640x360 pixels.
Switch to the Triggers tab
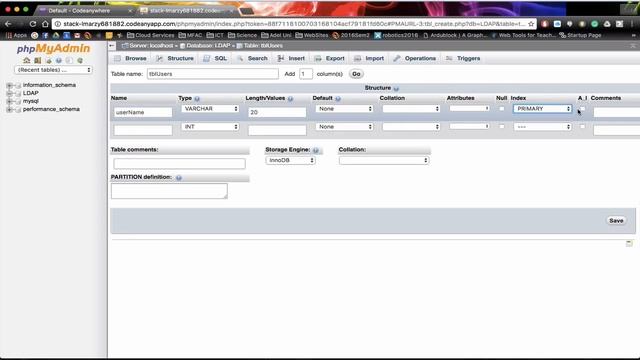click(x=463, y=59)
